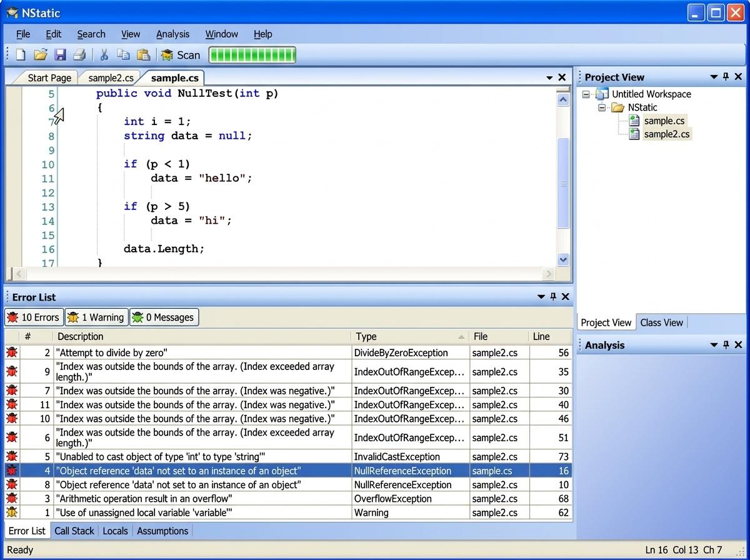Close the Analysis panel

click(738, 345)
